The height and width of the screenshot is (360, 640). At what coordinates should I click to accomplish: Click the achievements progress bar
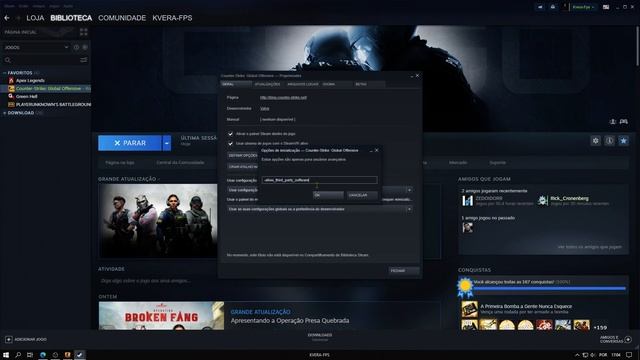click(x=549, y=289)
